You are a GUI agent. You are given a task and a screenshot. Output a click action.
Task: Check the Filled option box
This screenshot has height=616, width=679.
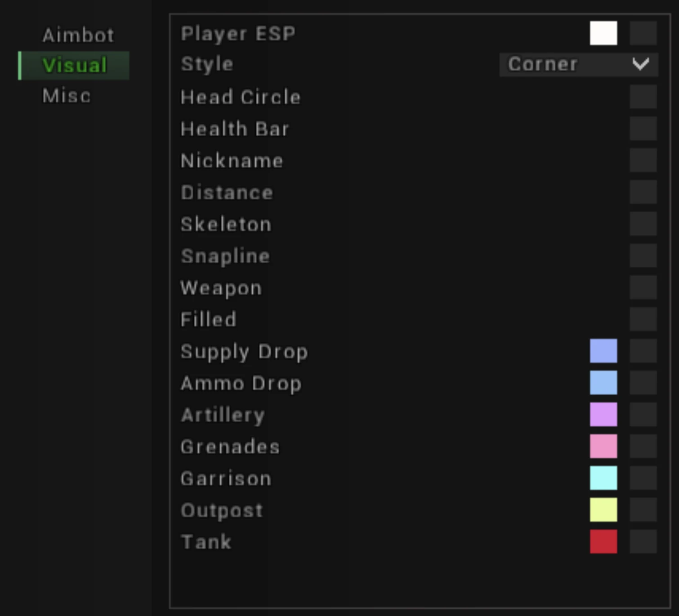click(x=643, y=319)
